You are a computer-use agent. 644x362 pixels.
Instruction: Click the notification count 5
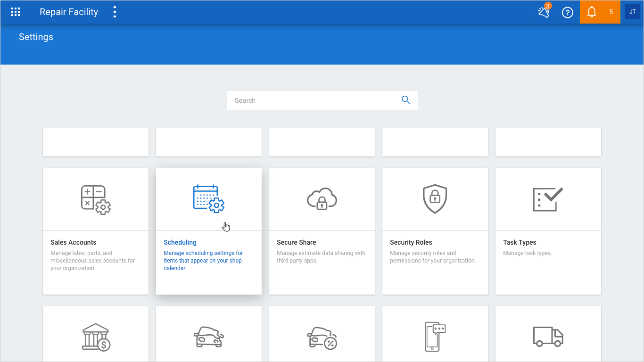click(611, 12)
